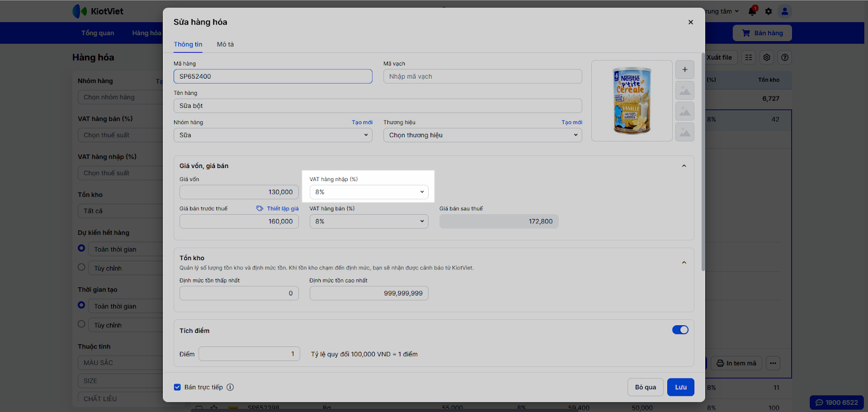This screenshot has width=868, height=412.
Task: Open the Chọn nhóm hàng filter
Action: tap(120, 98)
